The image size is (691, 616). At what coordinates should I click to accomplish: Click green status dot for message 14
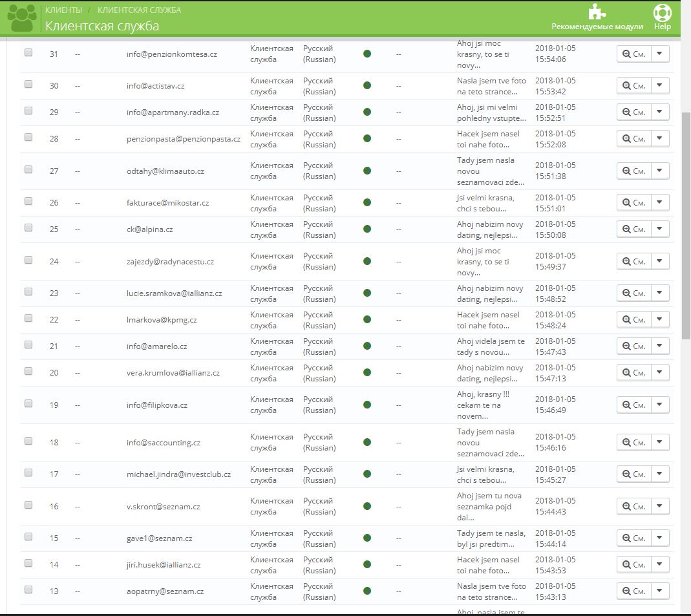pos(367,564)
